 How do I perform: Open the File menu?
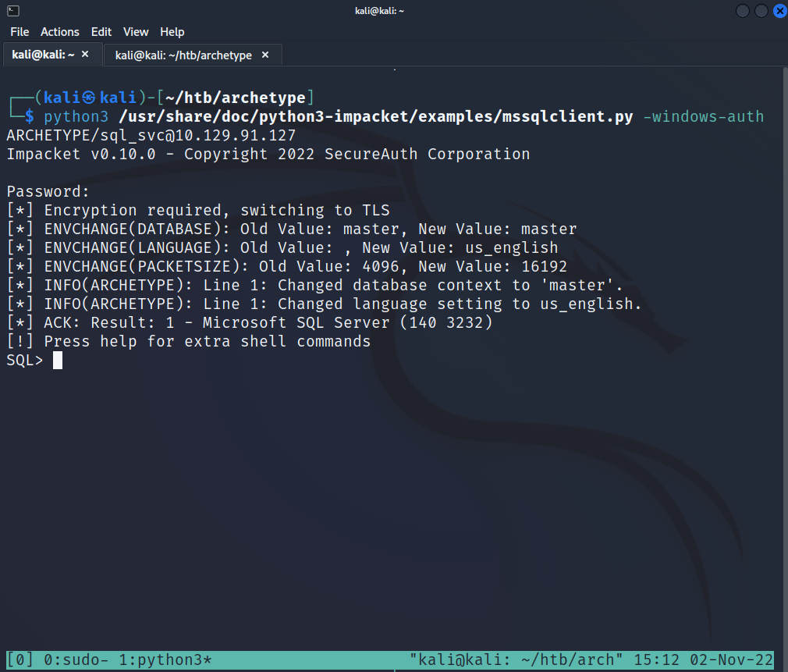[20, 32]
